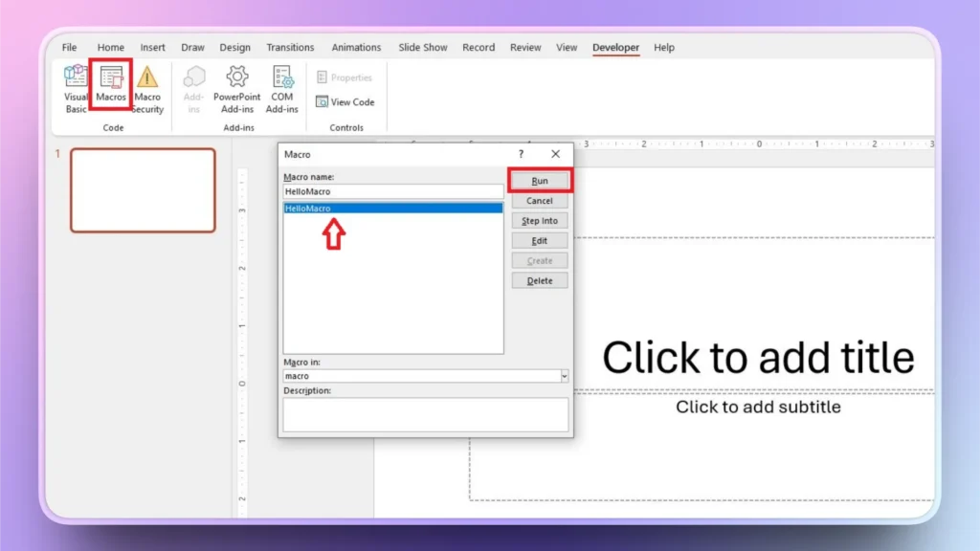Select HelloMacro in the macro list
Viewport: 980px width, 551px height.
(392, 209)
